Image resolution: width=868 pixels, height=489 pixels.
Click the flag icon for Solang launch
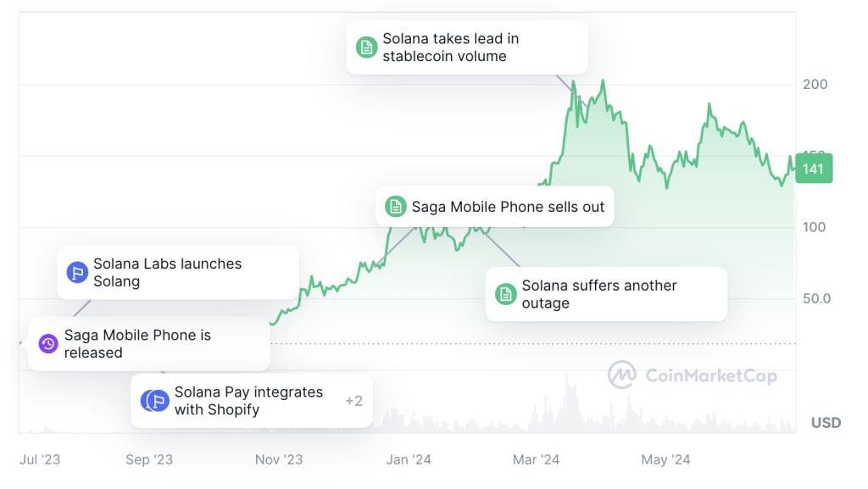[x=77, y=272]
